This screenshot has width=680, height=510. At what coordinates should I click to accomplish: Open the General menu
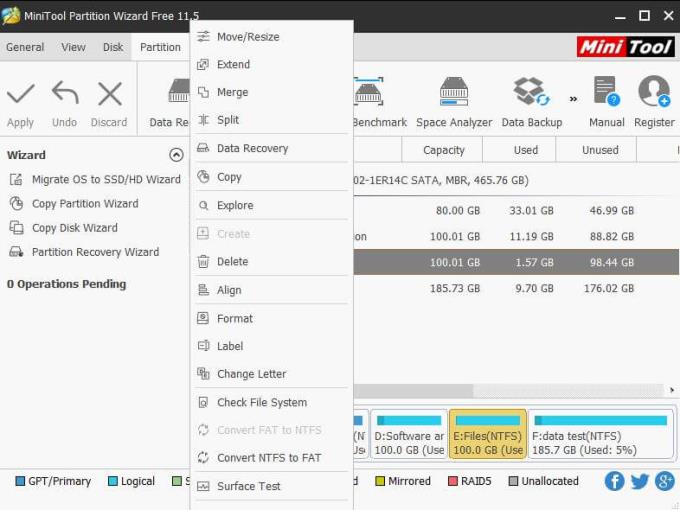pyautogui.click(x=25, y=47)
